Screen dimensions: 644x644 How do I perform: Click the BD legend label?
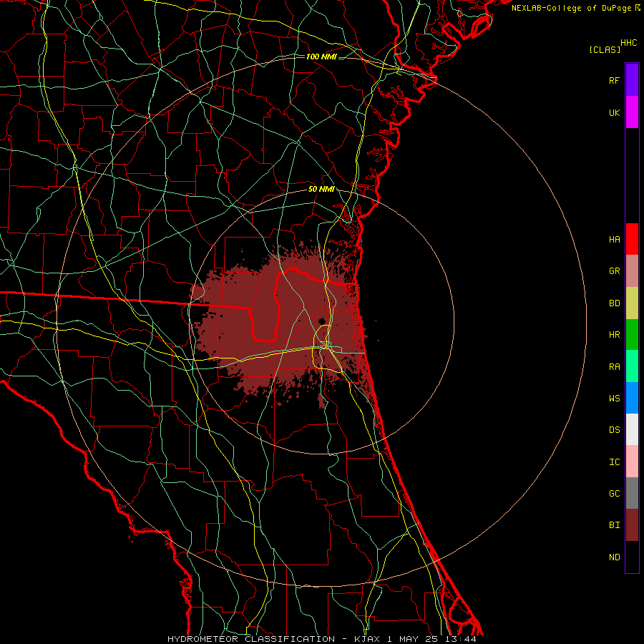(x=614, y=303)
